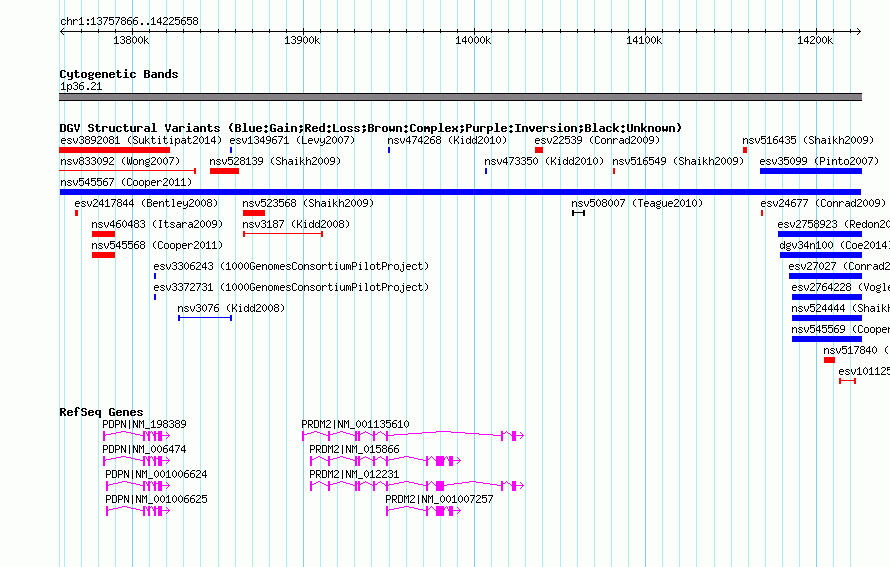Open esv22539 (Conrad2009) variant entry

[597, 140]
